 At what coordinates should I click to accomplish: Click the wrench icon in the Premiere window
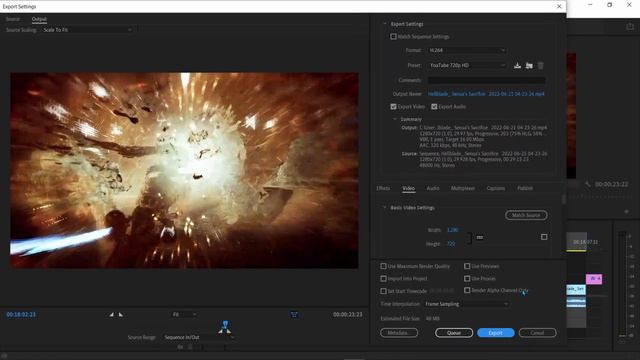pos(587,184)
